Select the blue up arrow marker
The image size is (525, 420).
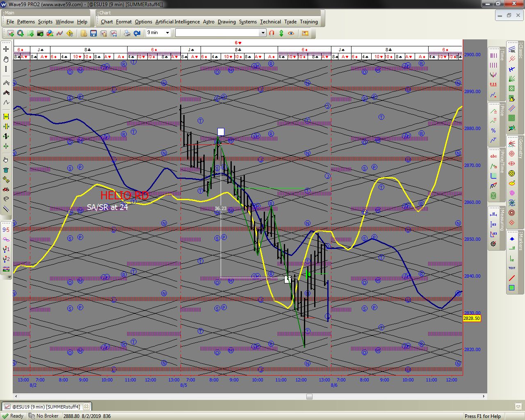pyautogui.click(x=512, y=239)
